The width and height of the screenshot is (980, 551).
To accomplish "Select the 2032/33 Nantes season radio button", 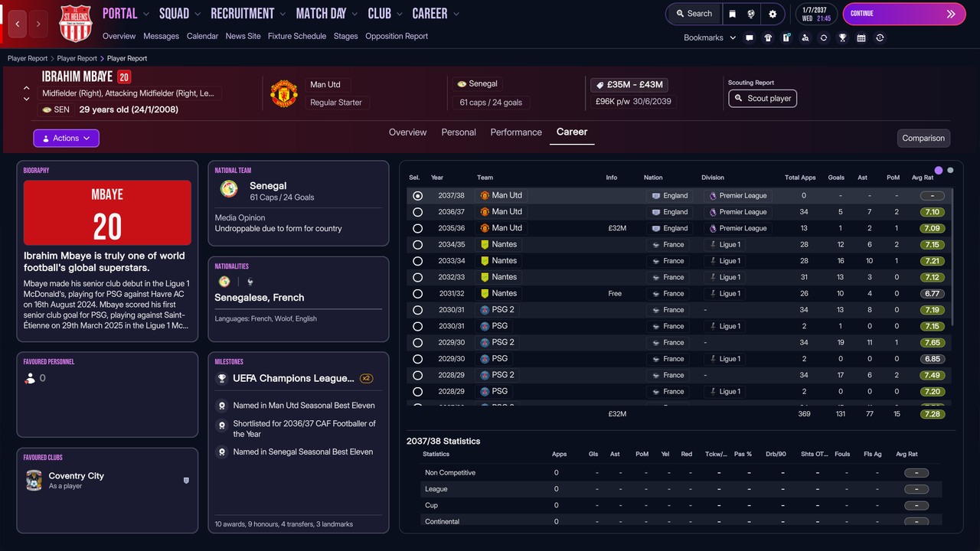I will point(417,277).
